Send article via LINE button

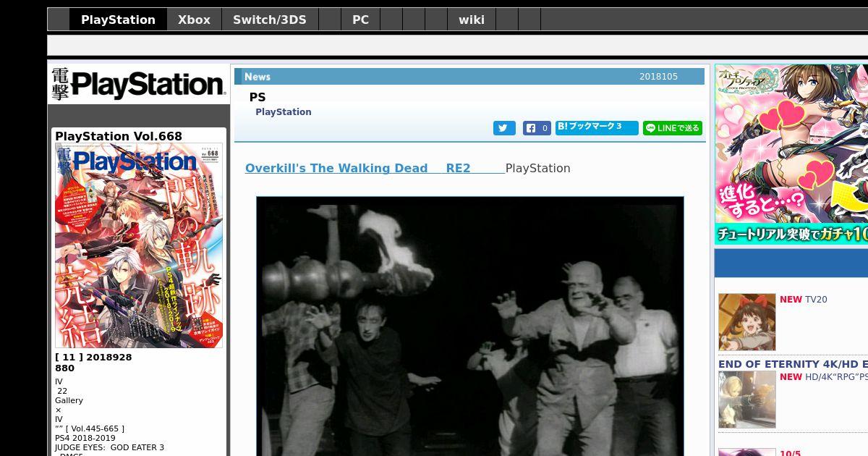tap(673, 128)
